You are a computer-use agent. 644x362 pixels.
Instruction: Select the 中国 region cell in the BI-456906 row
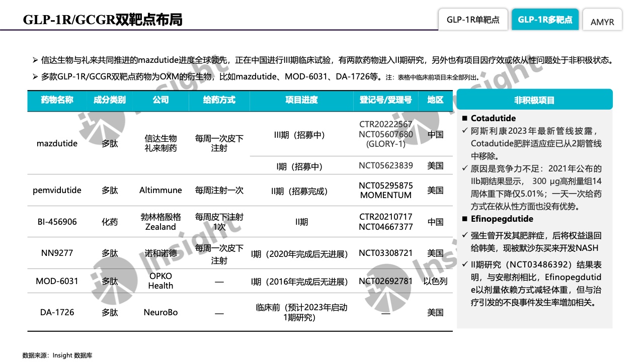(435, 222)
